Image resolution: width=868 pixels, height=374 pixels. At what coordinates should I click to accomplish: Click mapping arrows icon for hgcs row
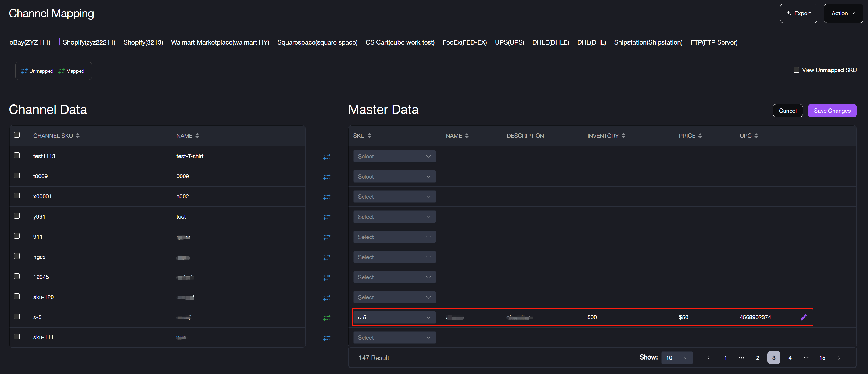[327, 257]
